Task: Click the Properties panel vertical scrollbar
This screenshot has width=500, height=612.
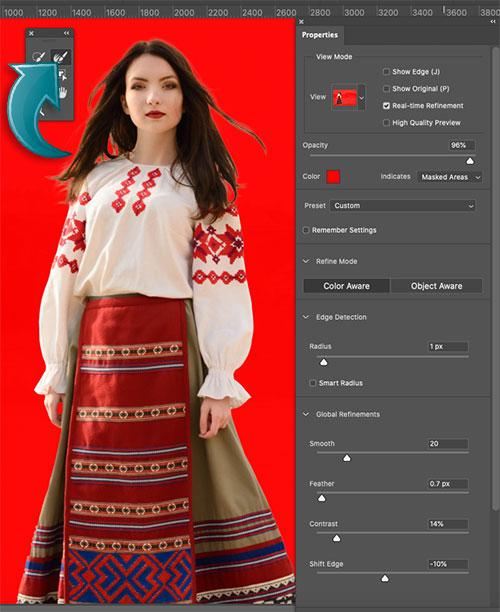Action: (x=495, y=277)
